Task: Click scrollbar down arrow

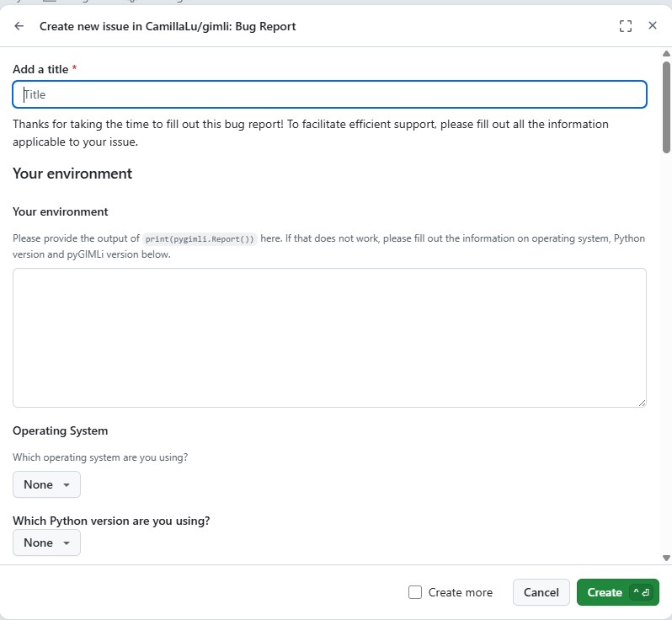Action: pyautogui.click(x=666, y=558)
